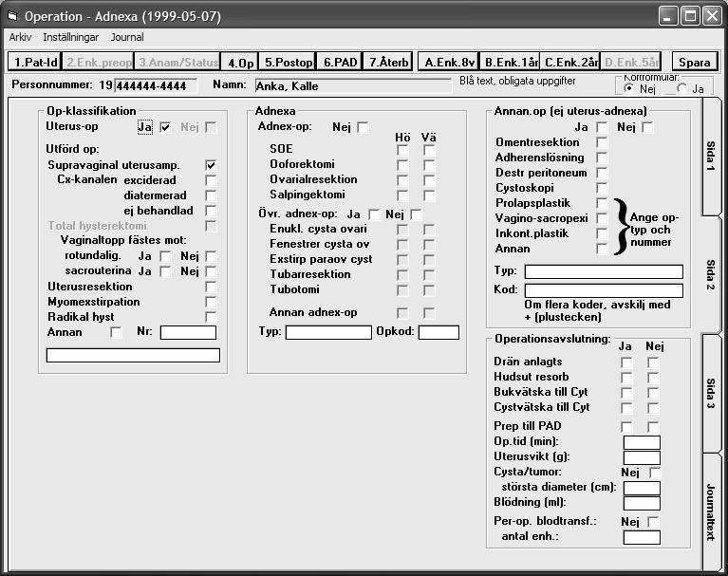
Task: Check Tubotomi Hö checkbox
Action: (x=402, y=290)
